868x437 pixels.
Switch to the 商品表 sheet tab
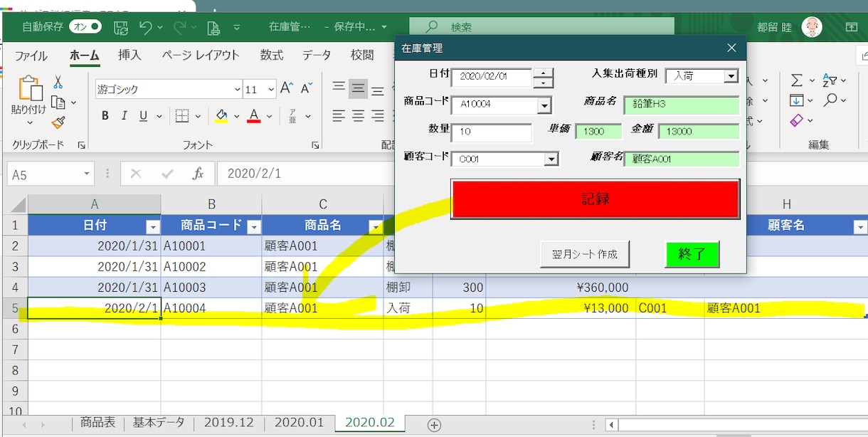(x=97, y=422)
